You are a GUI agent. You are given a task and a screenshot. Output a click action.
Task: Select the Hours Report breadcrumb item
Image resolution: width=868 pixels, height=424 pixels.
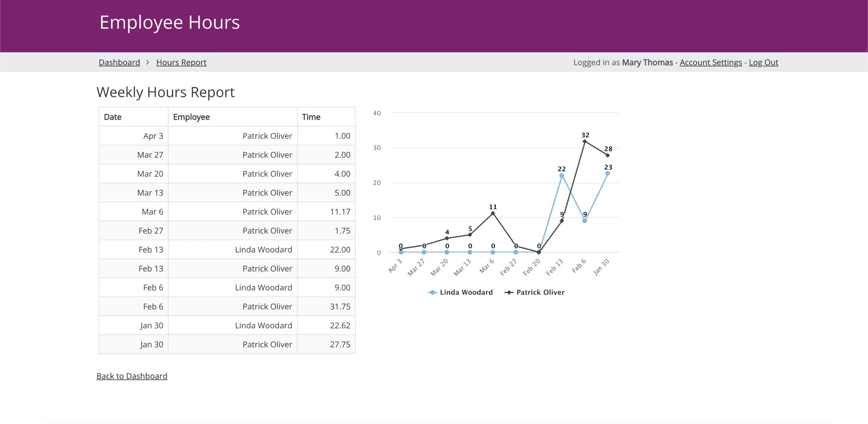pyautogui.click(x=181, y=62)
